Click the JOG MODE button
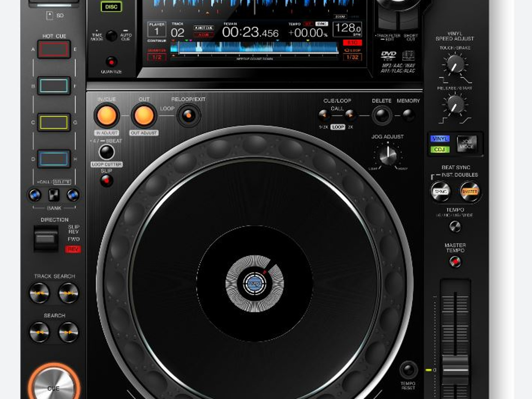This screenshot has height=399, width=532. 467,144
